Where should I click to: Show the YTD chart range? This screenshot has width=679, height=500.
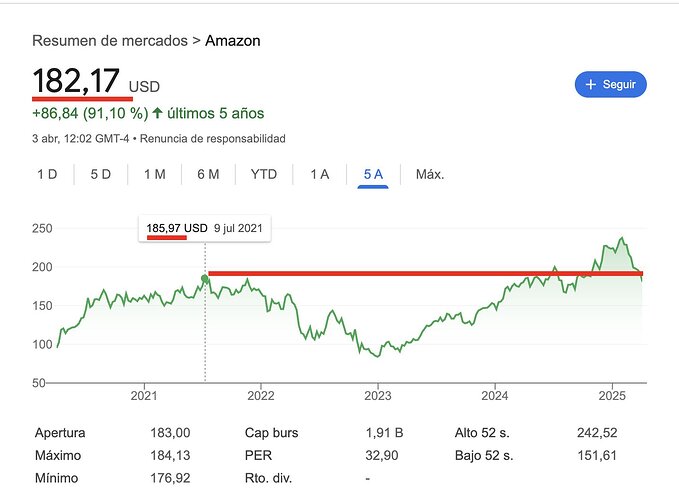(x=263, y=174)
